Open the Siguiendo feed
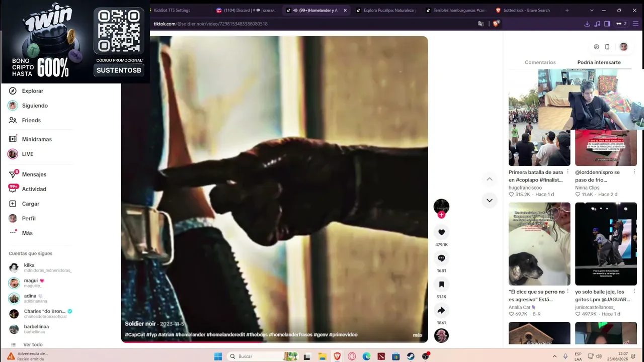The height and width of the screenshot is (362, 644). 35,106
